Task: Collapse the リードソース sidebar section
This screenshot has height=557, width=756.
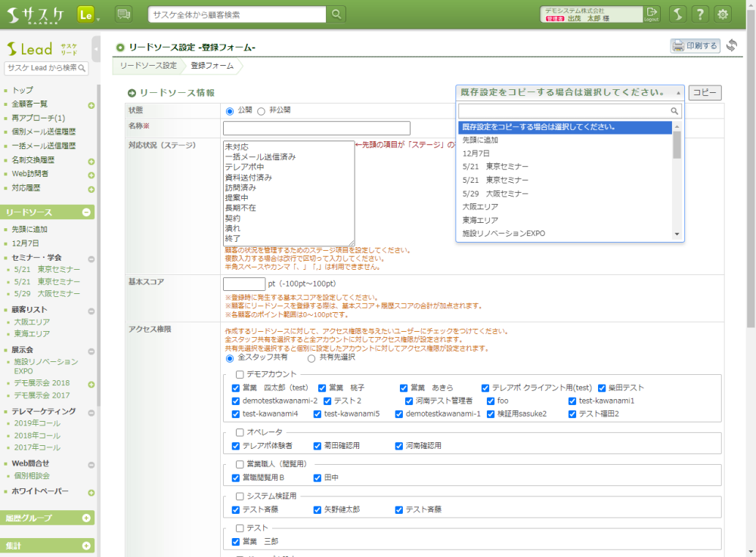Action: [x=86, y=212]
